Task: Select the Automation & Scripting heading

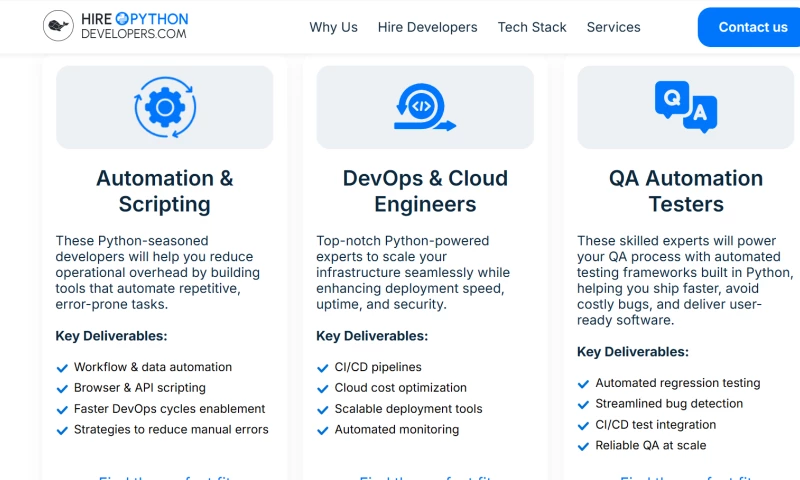Action: [x=165, y=191]
